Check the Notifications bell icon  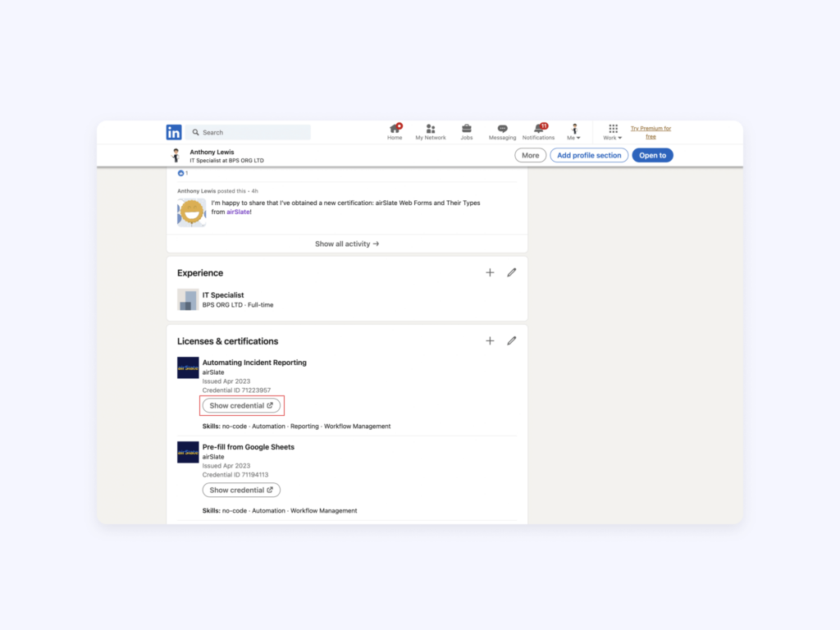tap(538, 129)
